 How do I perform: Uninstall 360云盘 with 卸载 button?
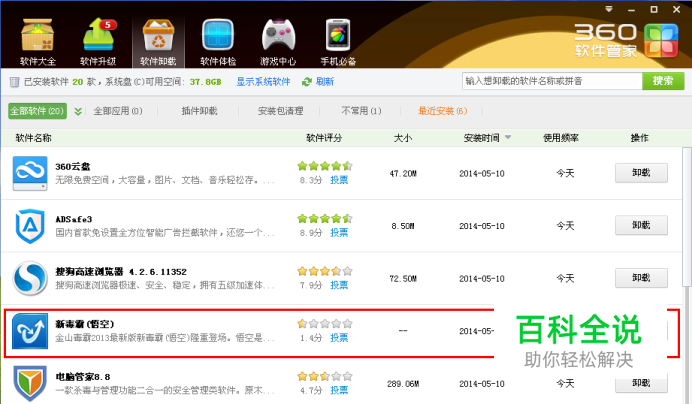click(641, 173)
